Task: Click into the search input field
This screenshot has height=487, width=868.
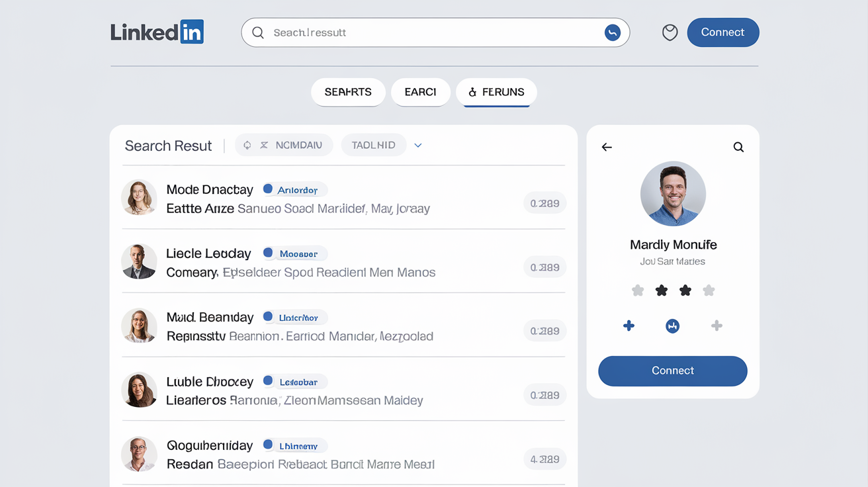Action: point(435,32)
